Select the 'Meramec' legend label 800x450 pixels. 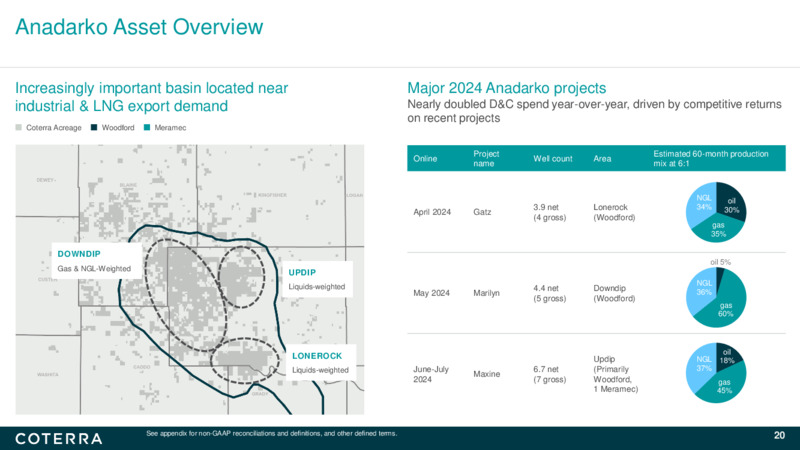[170, 128]
